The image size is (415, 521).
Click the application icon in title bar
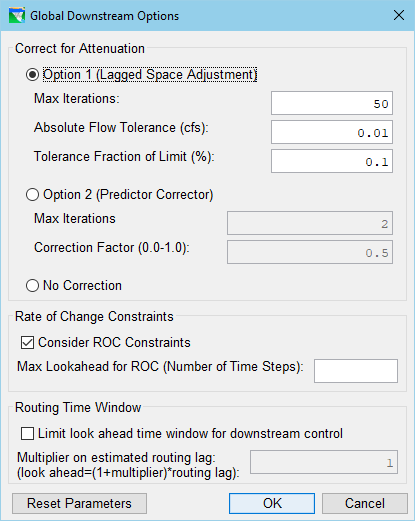point(17,16)
